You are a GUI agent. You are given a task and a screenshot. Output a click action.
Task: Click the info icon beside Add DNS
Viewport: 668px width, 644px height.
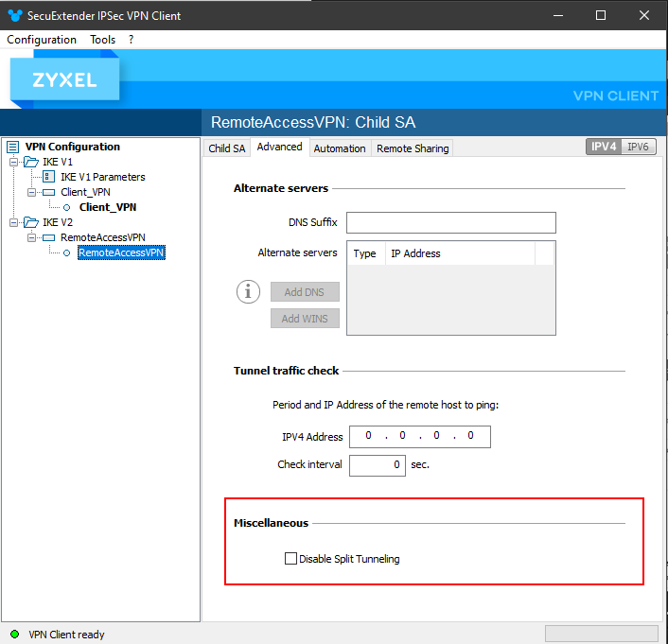pos(248,292)
